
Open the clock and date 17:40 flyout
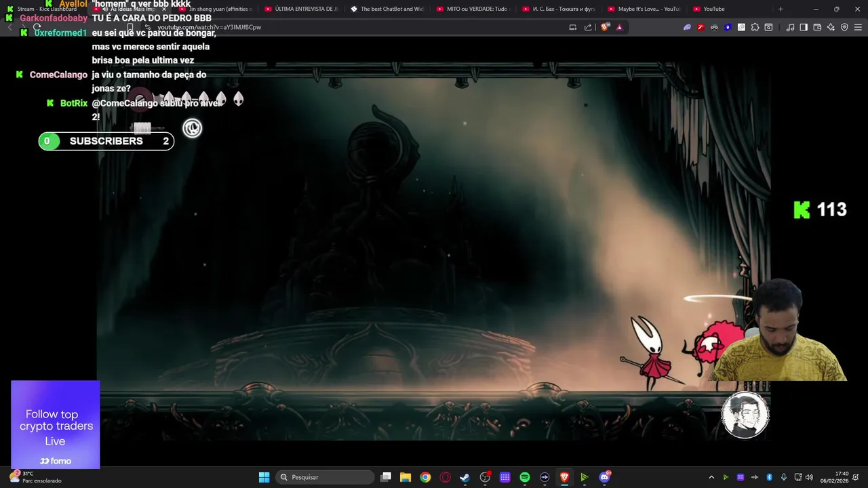tap(835, 477)
